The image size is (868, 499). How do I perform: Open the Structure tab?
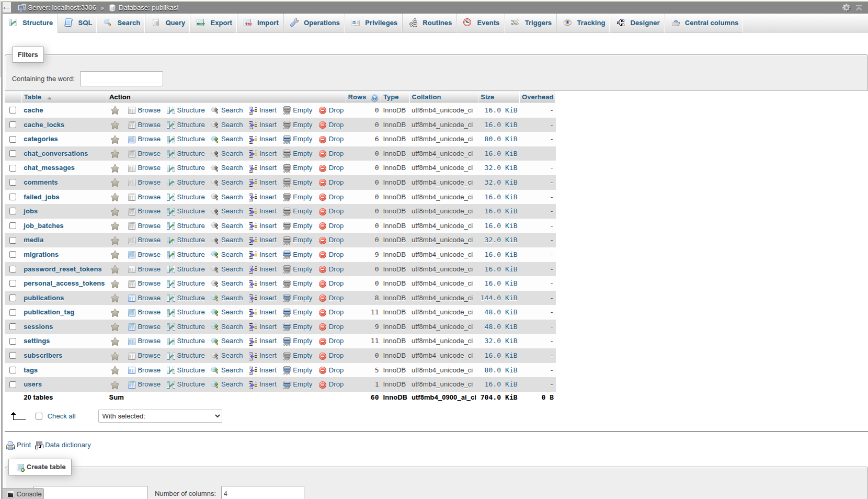[x=31, y=23]
